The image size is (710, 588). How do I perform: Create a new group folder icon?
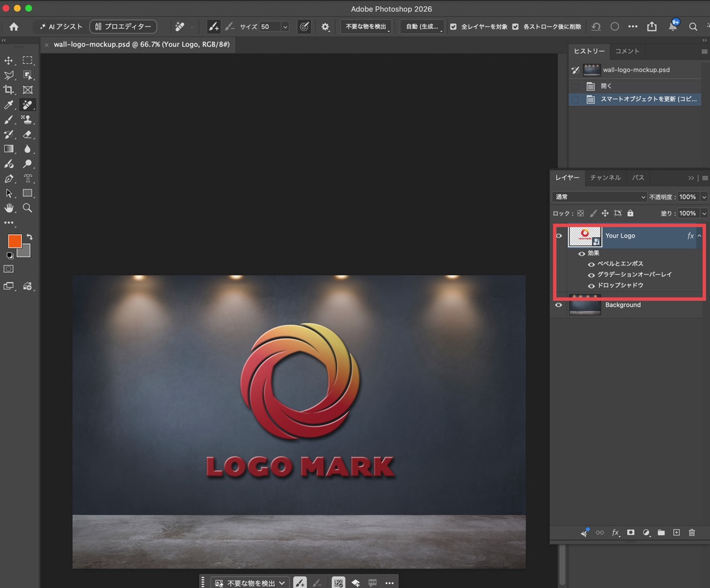(661, 533)
